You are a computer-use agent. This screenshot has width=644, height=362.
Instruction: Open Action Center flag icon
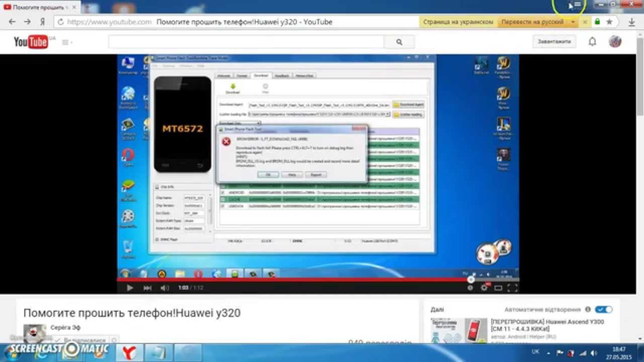click(x=560, y=352)
